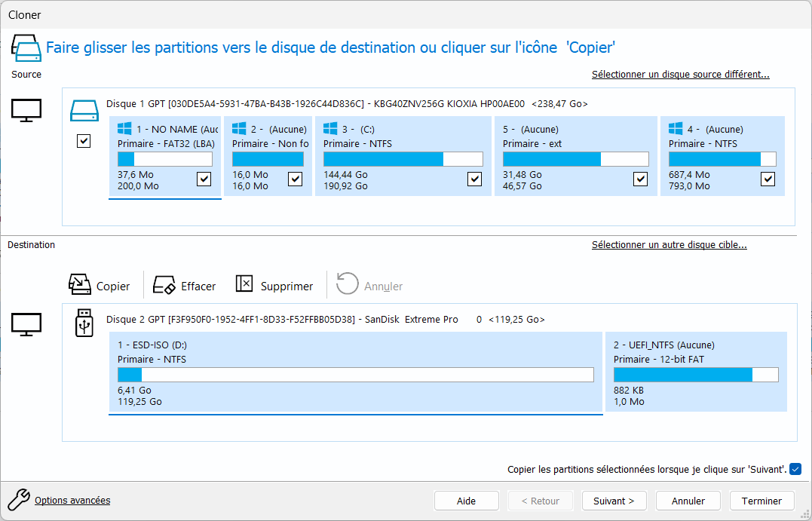Image resolution: width=812 pixels, height=521 pixels.
Task: Uncheck the partition 3 (C:) NTFS checkbox
Action: pos(474,179)
